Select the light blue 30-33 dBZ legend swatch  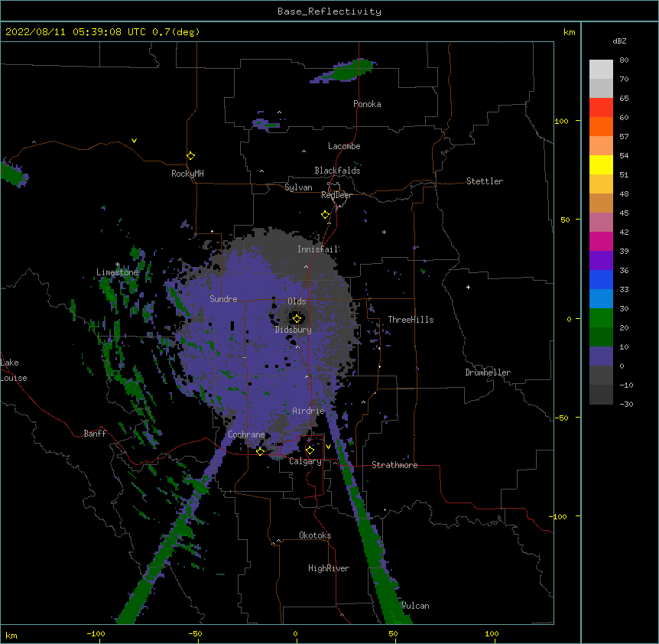click(601, 299)
